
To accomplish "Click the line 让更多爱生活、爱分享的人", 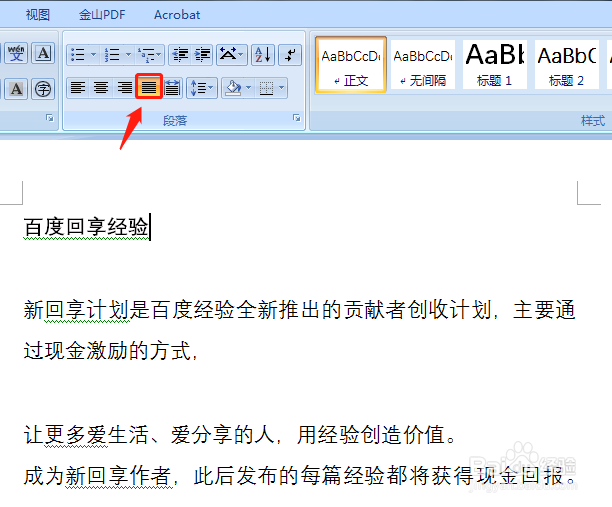I will [240, 434].
